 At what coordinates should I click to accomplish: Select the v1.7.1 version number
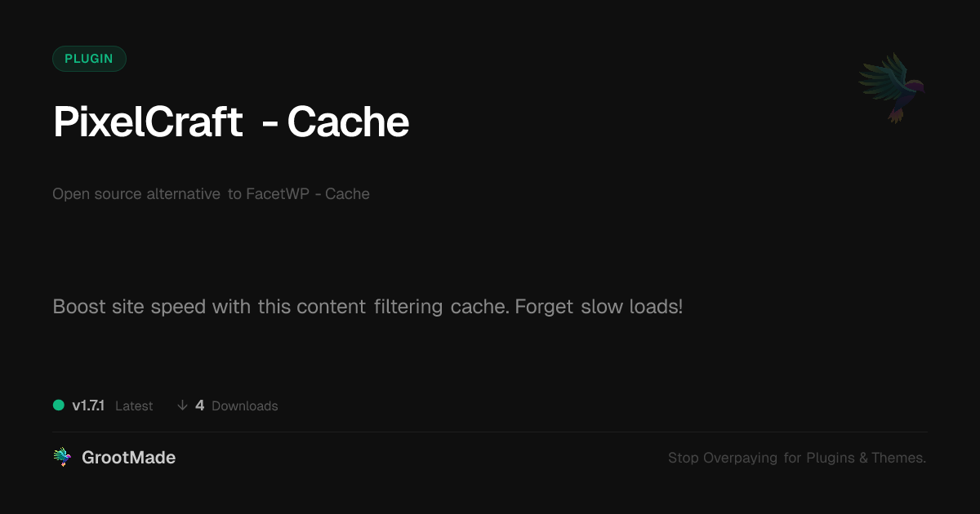[88, 405]
